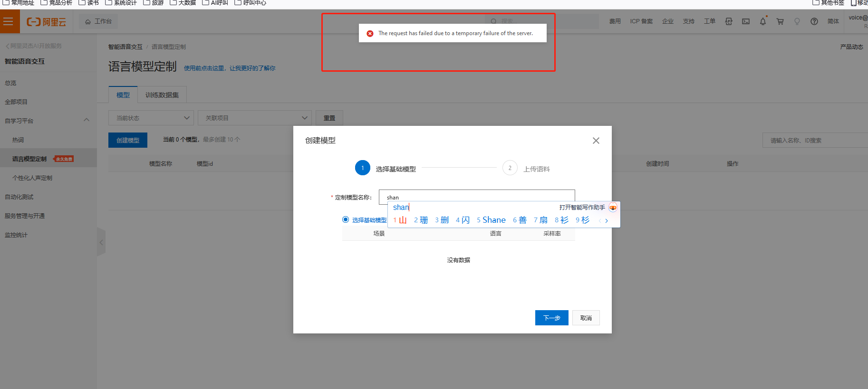Choose IME candidate 善
Viewport: 868px width, 389px height.
[520, 220]
